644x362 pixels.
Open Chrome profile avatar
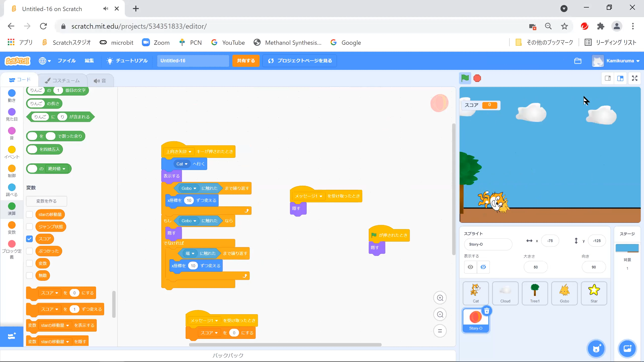coord(617,26)
